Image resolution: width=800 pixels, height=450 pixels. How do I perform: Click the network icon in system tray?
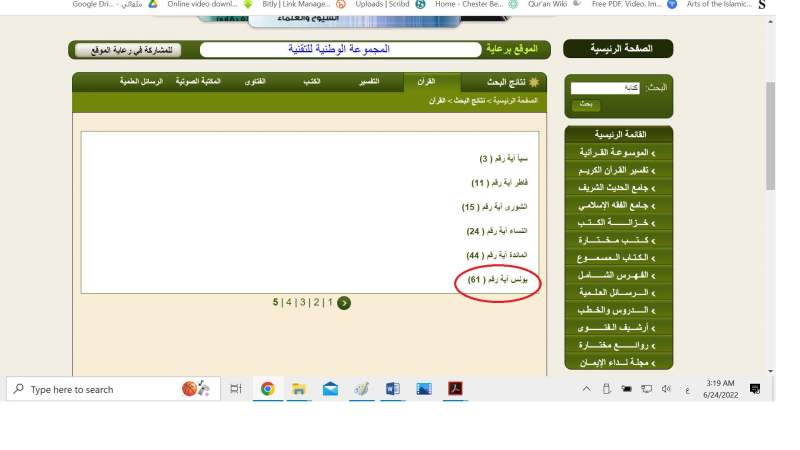(646, 389)
